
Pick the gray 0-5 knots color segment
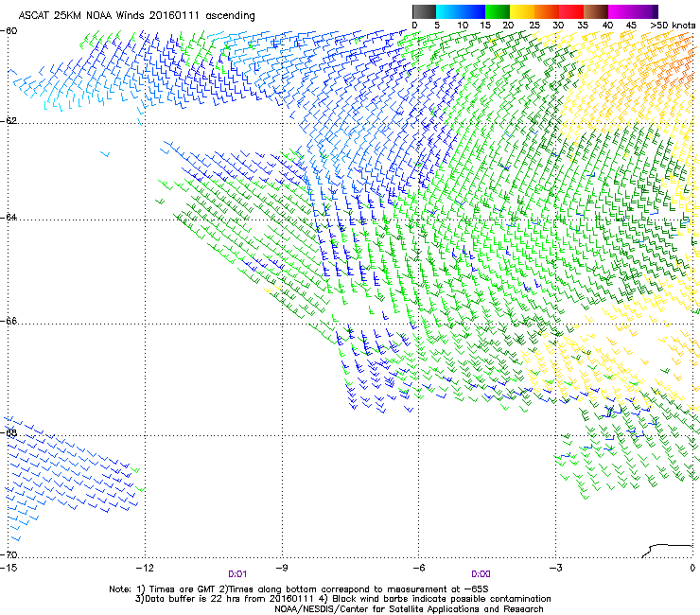click(424, 11)
